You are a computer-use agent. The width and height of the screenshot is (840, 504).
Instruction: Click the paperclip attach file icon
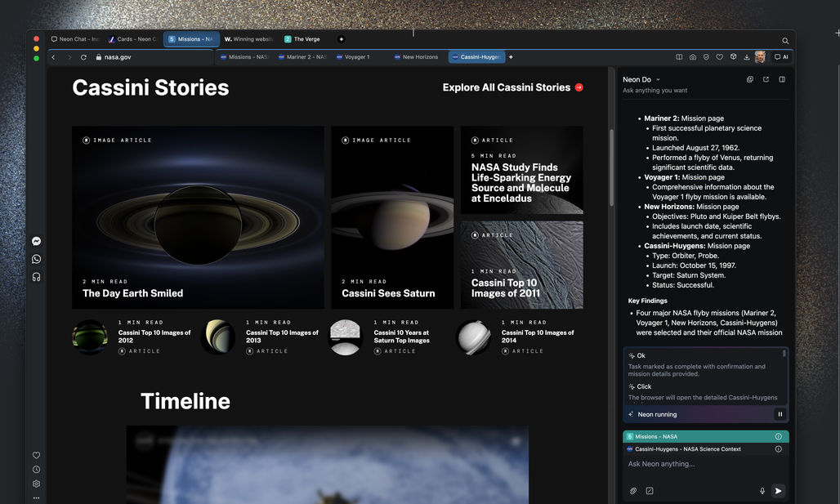click(x=633, y=491)
